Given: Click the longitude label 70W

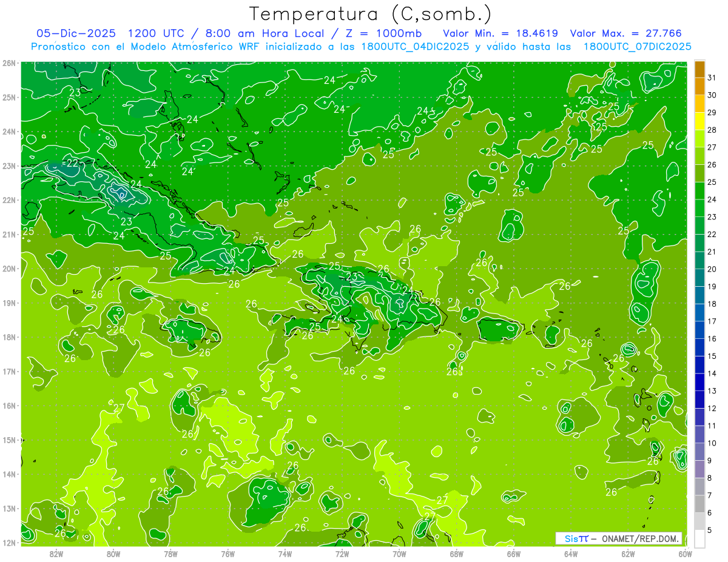Looking at the screenshot, I should coord(399,554).
